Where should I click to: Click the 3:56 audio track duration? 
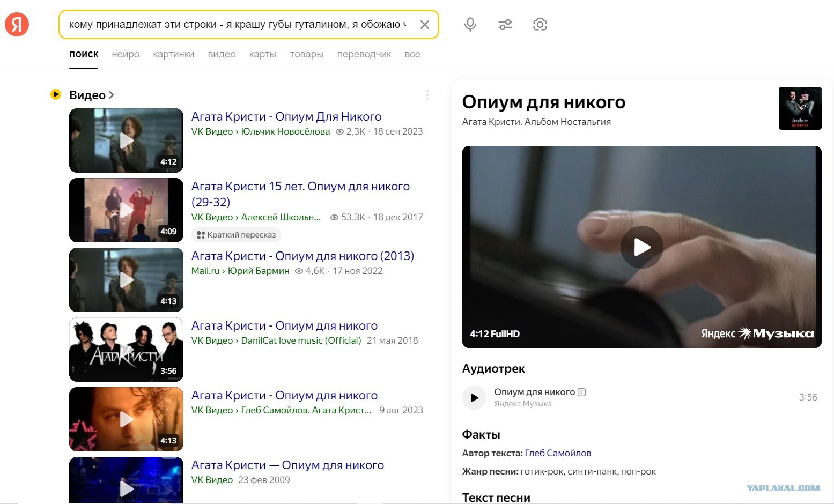(x=808, y=397)
